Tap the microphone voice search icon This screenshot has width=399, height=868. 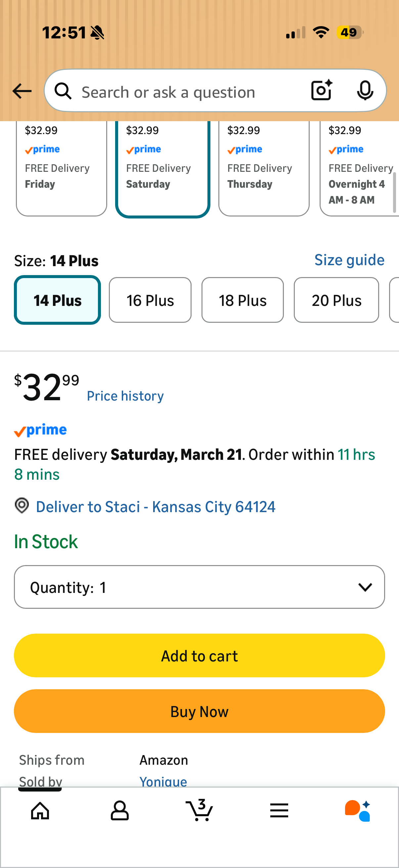coord(365,91)
